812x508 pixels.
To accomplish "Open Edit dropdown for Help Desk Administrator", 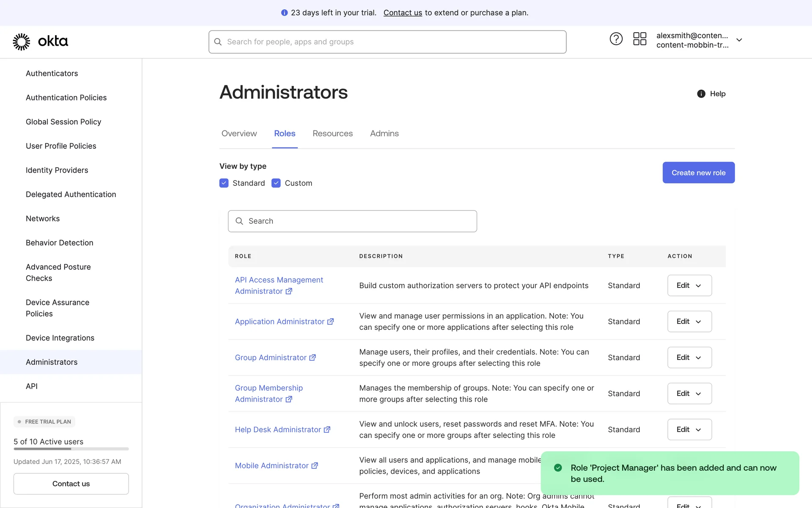I will tap(689, 430).
